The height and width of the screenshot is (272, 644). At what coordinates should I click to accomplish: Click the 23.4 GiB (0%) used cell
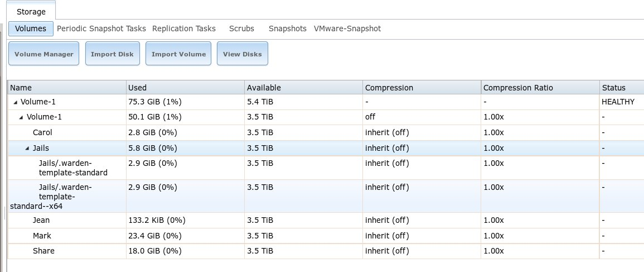point(185,236)
